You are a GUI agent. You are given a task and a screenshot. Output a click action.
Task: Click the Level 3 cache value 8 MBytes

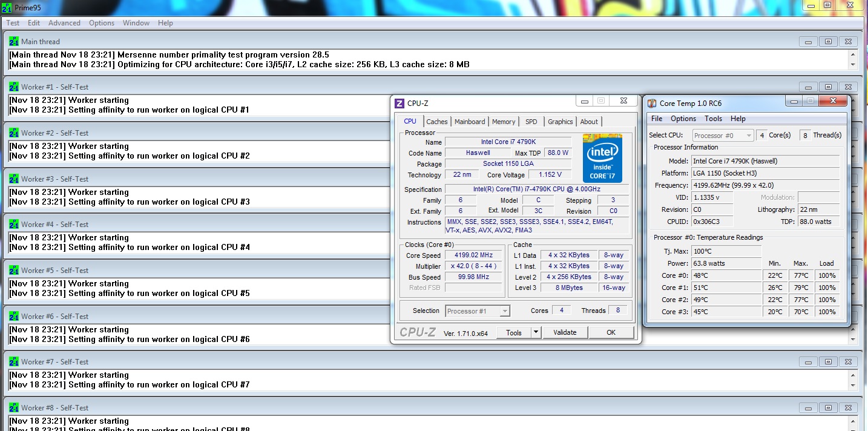[569, 288]
